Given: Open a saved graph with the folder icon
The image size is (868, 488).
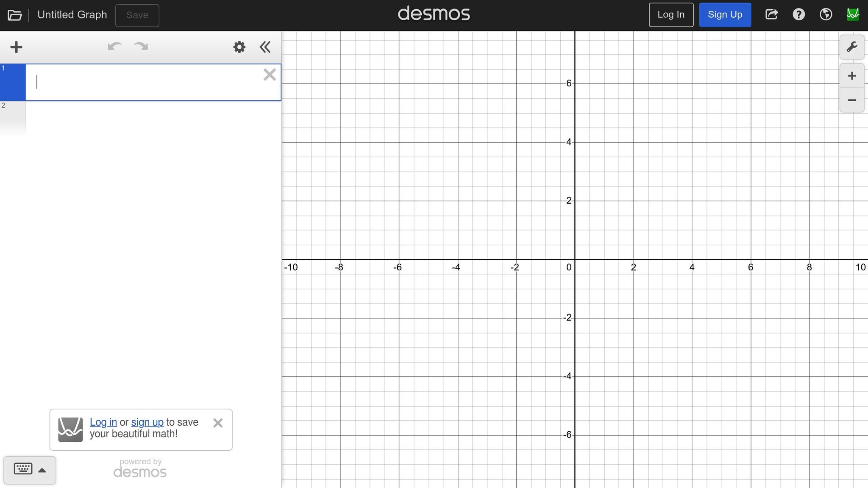Looking at the screenshot, I should (15, 15).
